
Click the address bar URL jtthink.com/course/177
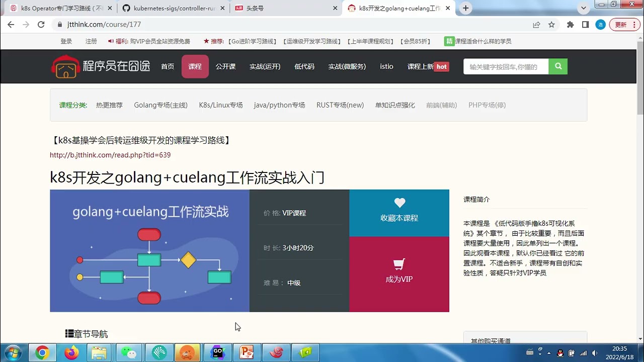click(104, 24)
